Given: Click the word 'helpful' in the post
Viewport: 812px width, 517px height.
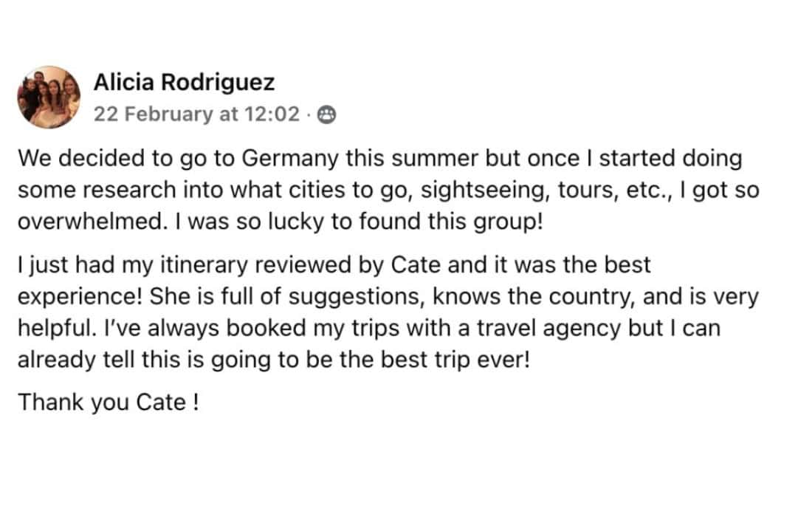Looking at the screenshot, I should (55, 329).
